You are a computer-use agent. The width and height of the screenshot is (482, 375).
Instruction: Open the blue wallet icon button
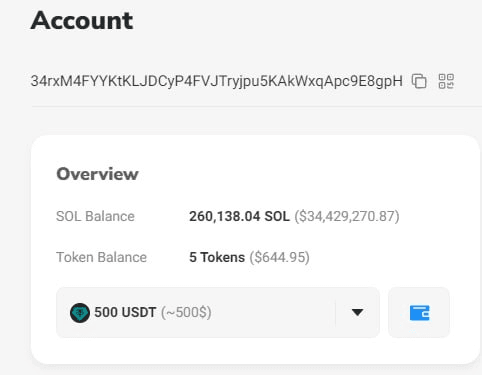pos(419,313)
